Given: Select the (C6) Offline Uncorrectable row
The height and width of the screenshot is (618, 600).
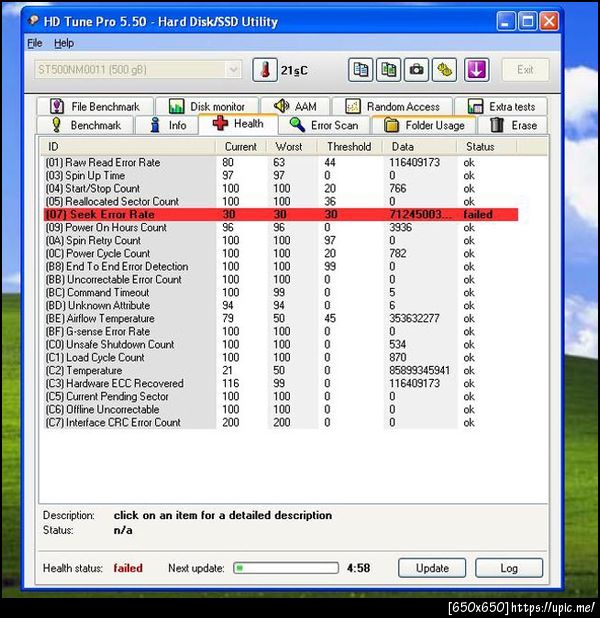Looking at the screenshot, I should pyautogui.click(x=281, y=410).
